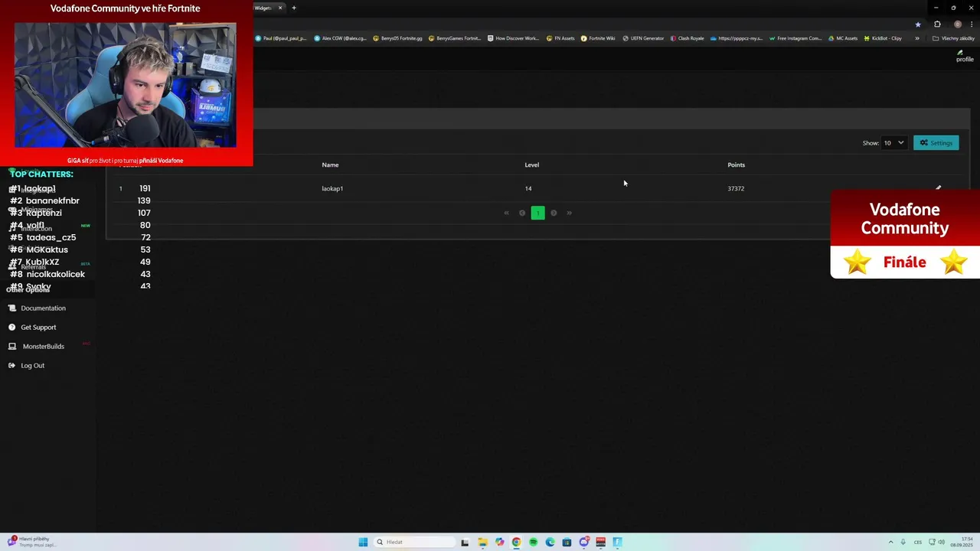Click the teal Settings button
The height and width of the screenshot is (551, 980).
pos(936,143)
